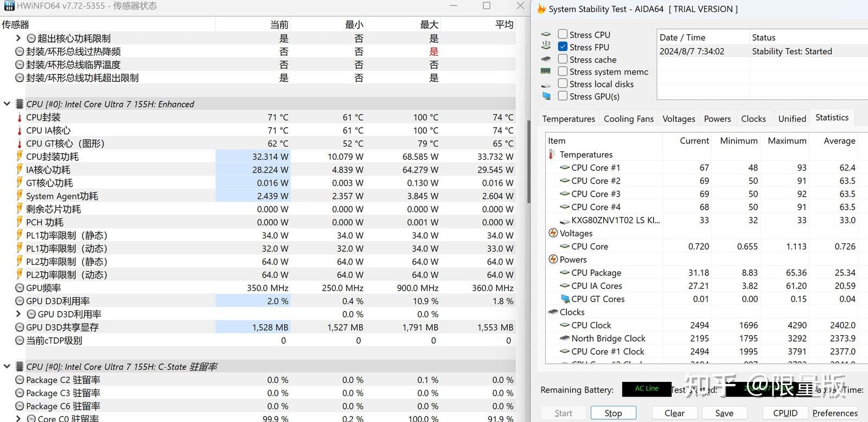Screen dimensions: 868x422
Task: Enable the Stress cache checkbox
Action: (x=563, y=59)
